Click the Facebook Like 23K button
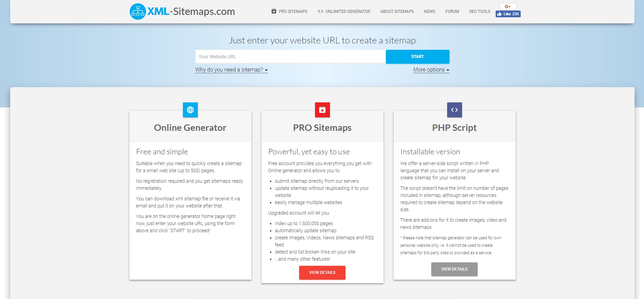Image resolution: width=644 pixels, height=299 pixels. (508, 14)
